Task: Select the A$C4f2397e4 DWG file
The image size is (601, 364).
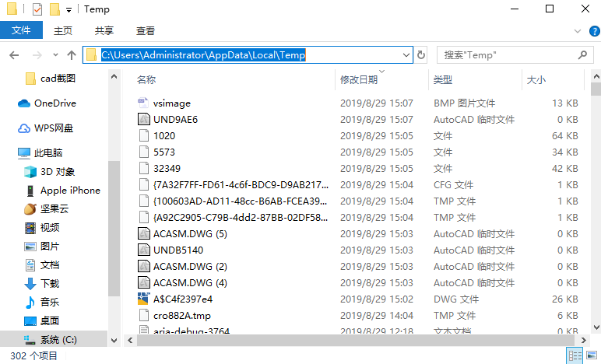Action: tap(183, 299)
